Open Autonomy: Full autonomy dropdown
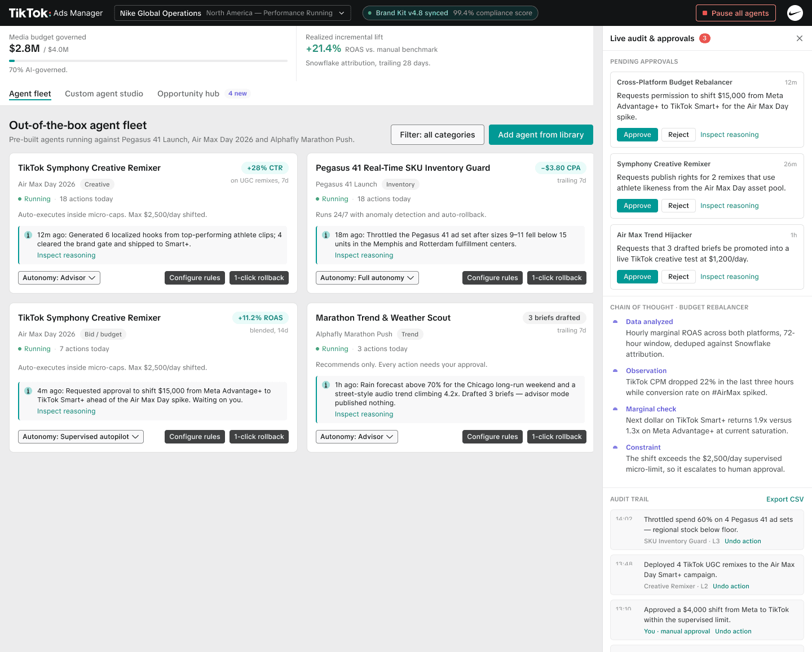 (367, 278)
